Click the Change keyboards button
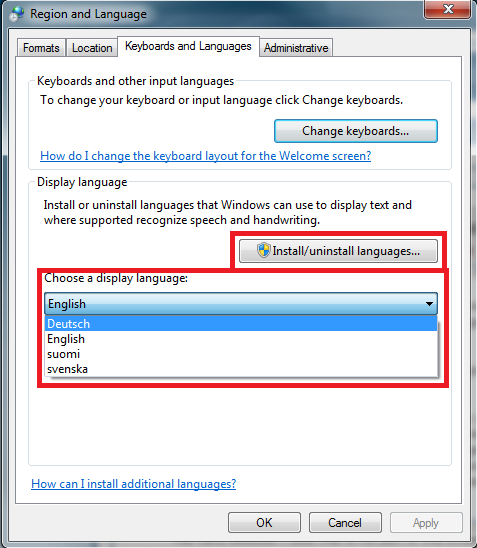The height and width of the screenshot is (548, 477). [x=356, y=131]
